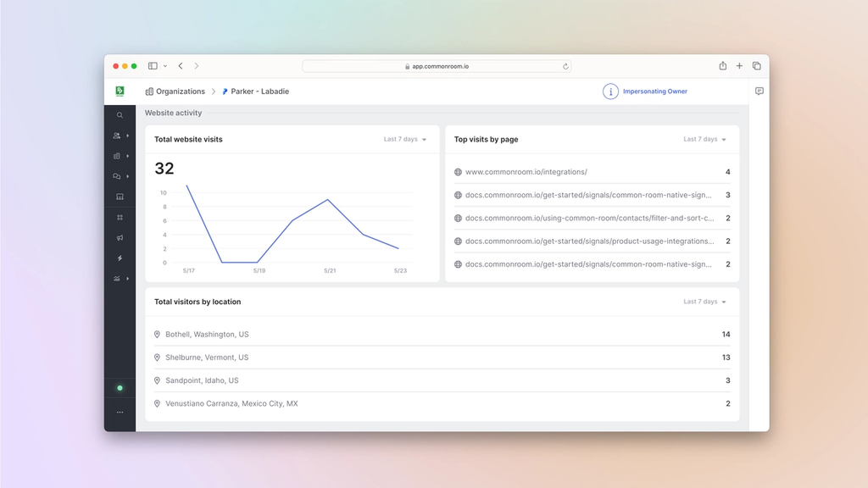Reload the page in the address bar

(x=565, y=66)
